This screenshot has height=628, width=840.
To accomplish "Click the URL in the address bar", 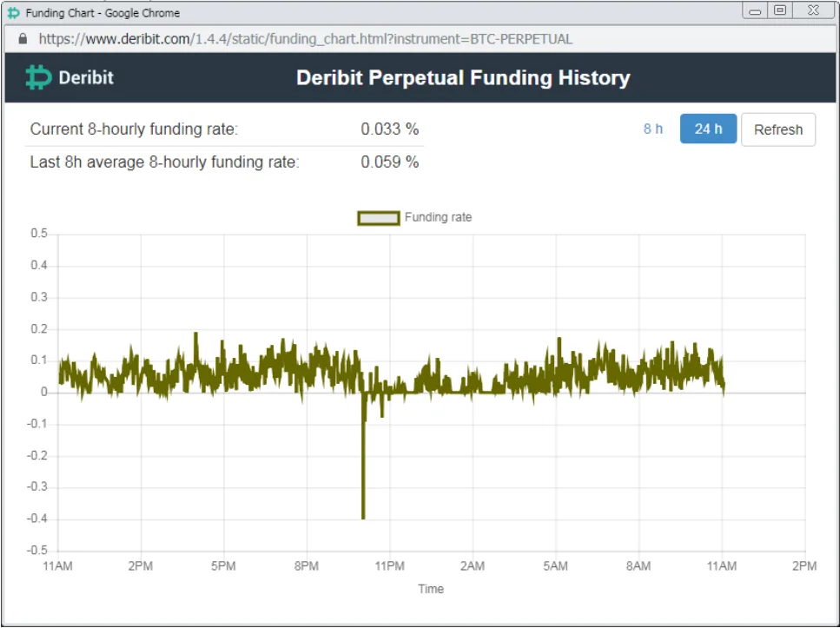I will tap(306, 39).
